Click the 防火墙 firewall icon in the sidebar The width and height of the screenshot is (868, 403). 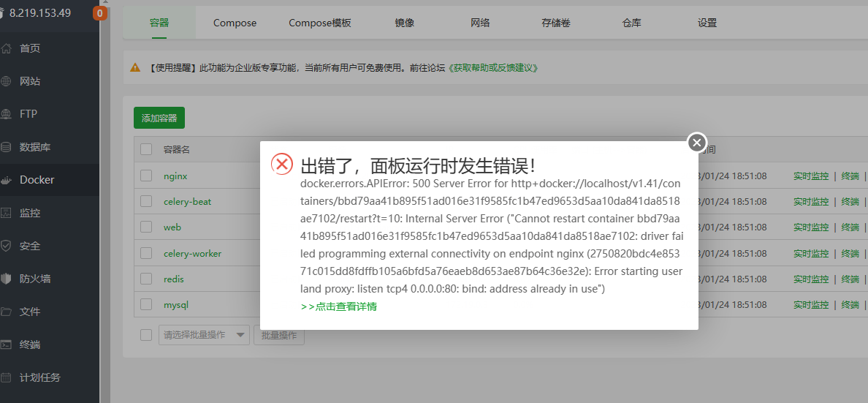[x=6, y=278]
